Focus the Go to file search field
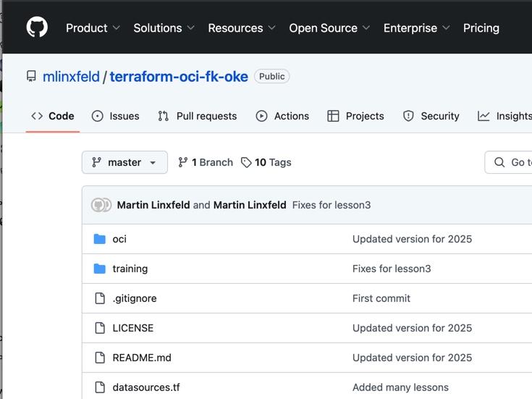The image size is (532, 399). [508, 162]
